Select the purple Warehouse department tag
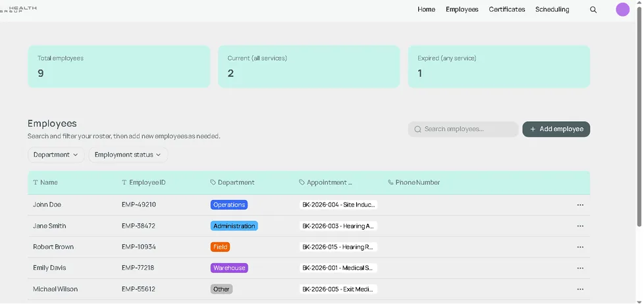This screenshot has height=306, width=644. (229, 268)
